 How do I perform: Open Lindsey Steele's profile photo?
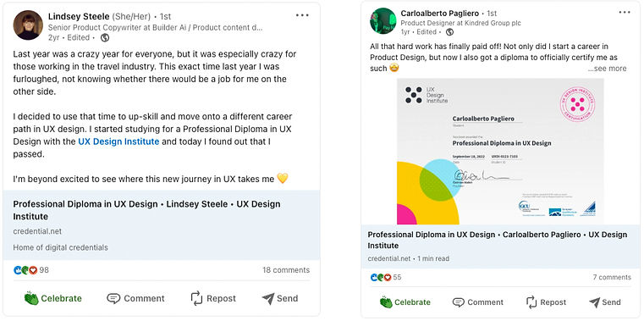28,25
